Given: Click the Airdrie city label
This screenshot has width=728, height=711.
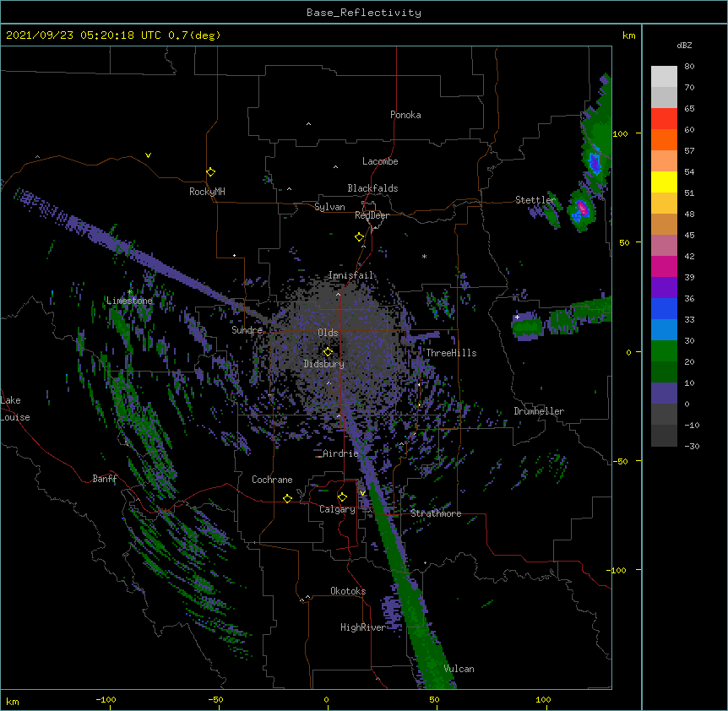Looking at the screenshot, I should coord(340,453).
